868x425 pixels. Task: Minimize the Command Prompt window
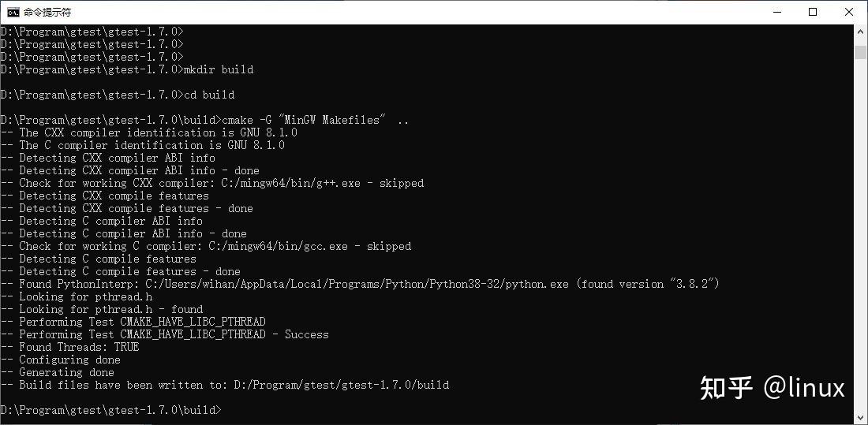(x=776, y=12)
